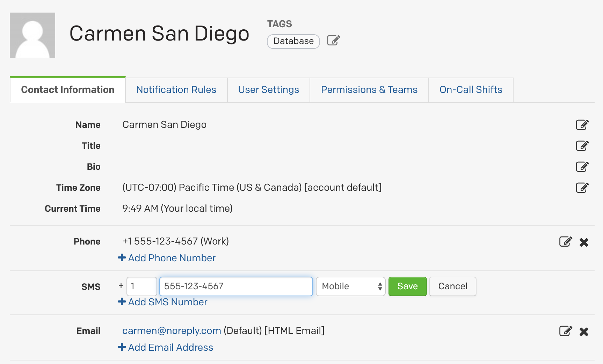Image resolution: width=603 pixels, height=364 pixels.
Task: Go to Permissions & Teams tab
Action: pyautogui.click(x=369, y=90)
